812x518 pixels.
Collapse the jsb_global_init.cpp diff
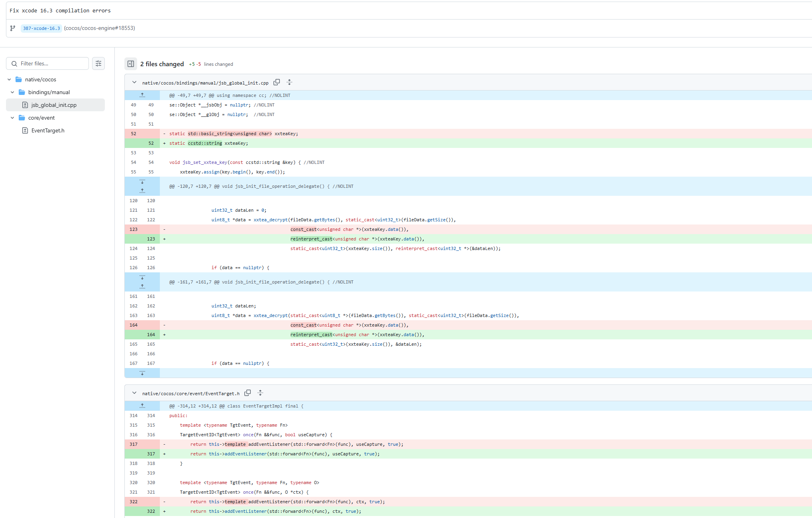click(134, 82)
